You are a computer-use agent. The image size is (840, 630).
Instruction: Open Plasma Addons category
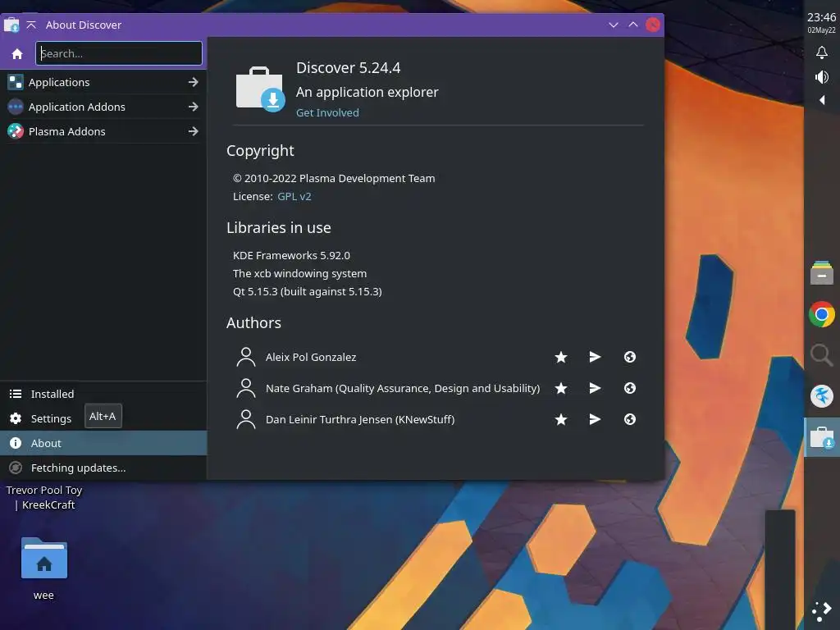coord(103,131)
